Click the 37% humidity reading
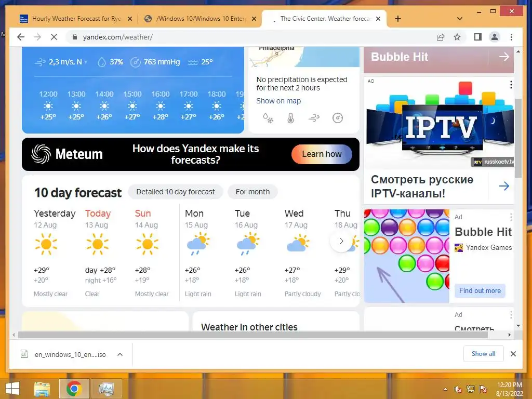532x399 pixels. 110,62
